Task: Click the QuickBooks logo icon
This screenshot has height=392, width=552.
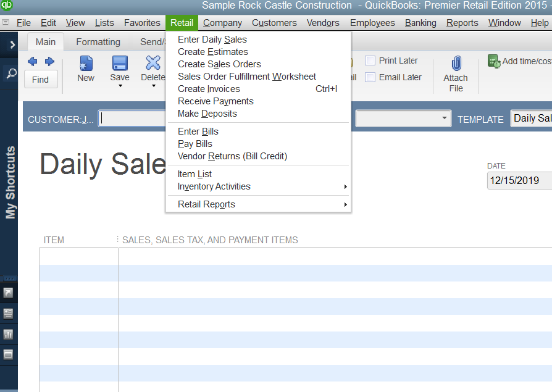Action: pos(6,5)
